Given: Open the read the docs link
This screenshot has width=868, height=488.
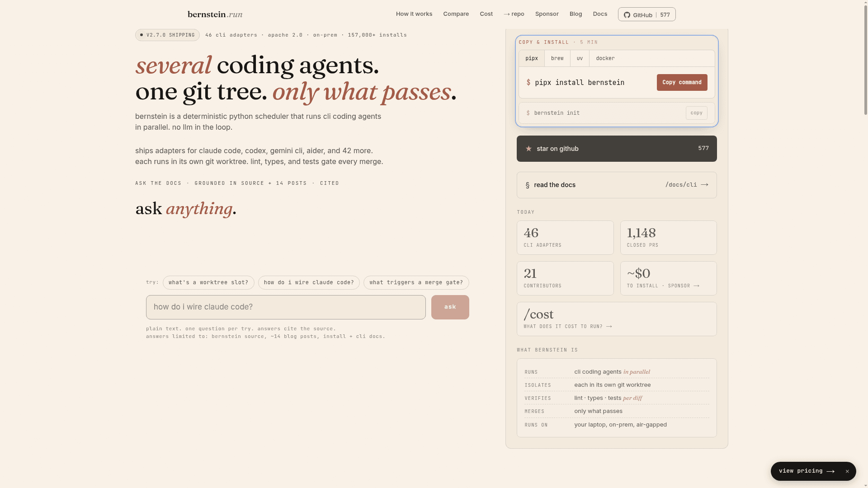Looking at the screenshot, I should click(x=617, y=185).
